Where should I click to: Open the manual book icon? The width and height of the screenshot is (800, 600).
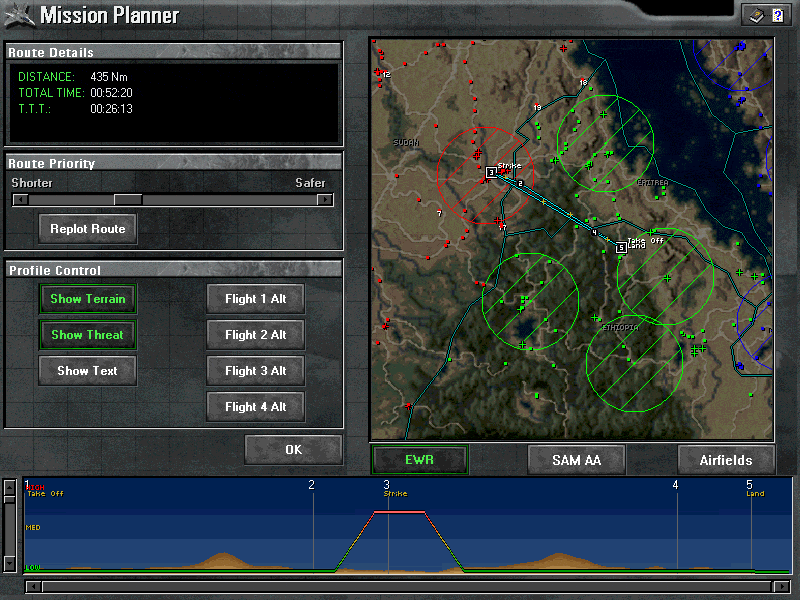757,16
